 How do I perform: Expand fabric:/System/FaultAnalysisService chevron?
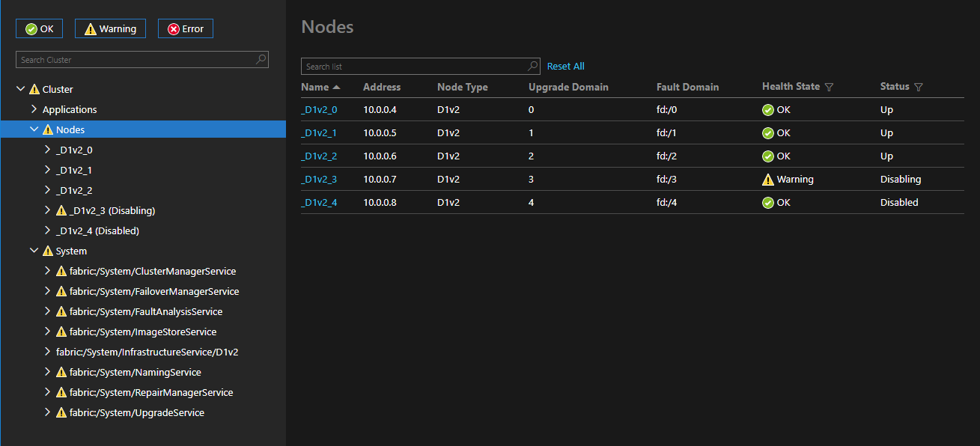tap(47, 311)
